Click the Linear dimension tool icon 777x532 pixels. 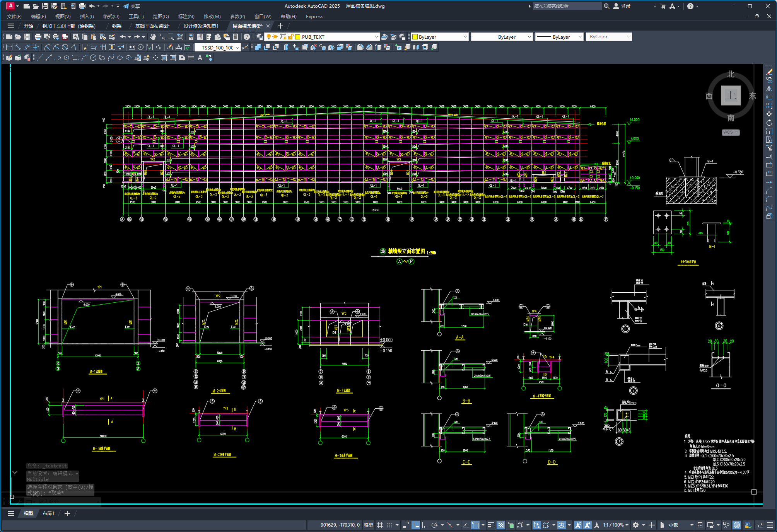coord(9,47)
